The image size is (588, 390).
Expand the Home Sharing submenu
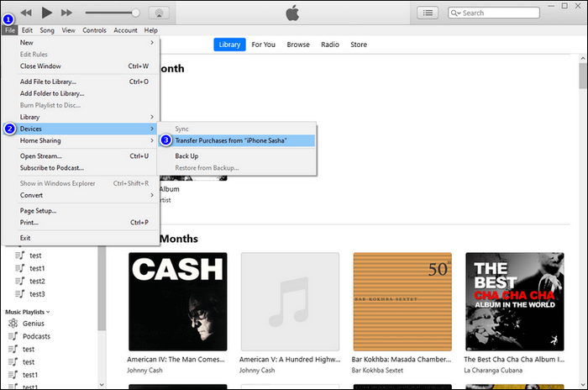pyautogui.click(x=81, y=140)
